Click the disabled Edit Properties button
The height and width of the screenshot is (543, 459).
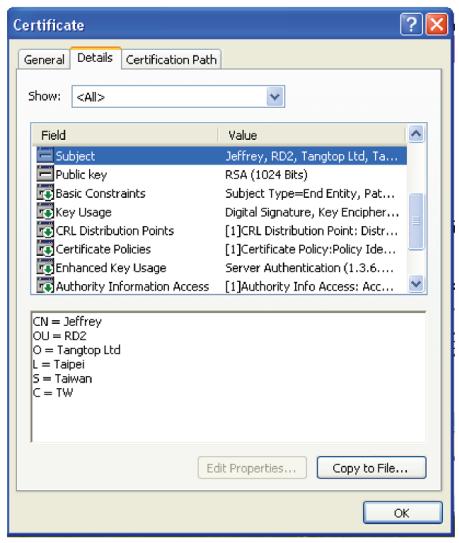(252, 468)
